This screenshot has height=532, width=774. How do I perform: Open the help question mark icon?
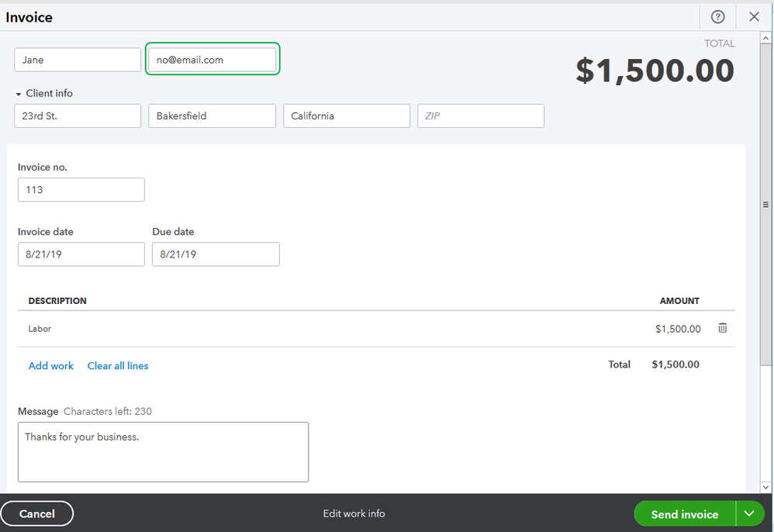click(x=717, y=17)
